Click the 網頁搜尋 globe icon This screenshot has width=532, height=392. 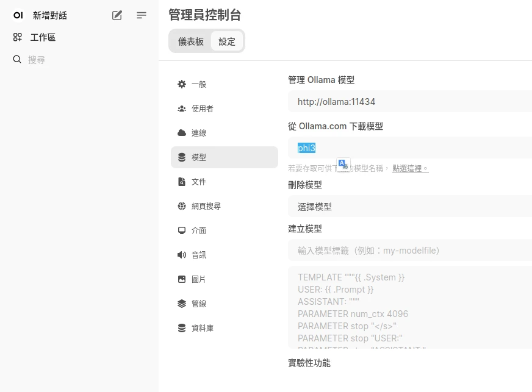(x=182, y=206)
